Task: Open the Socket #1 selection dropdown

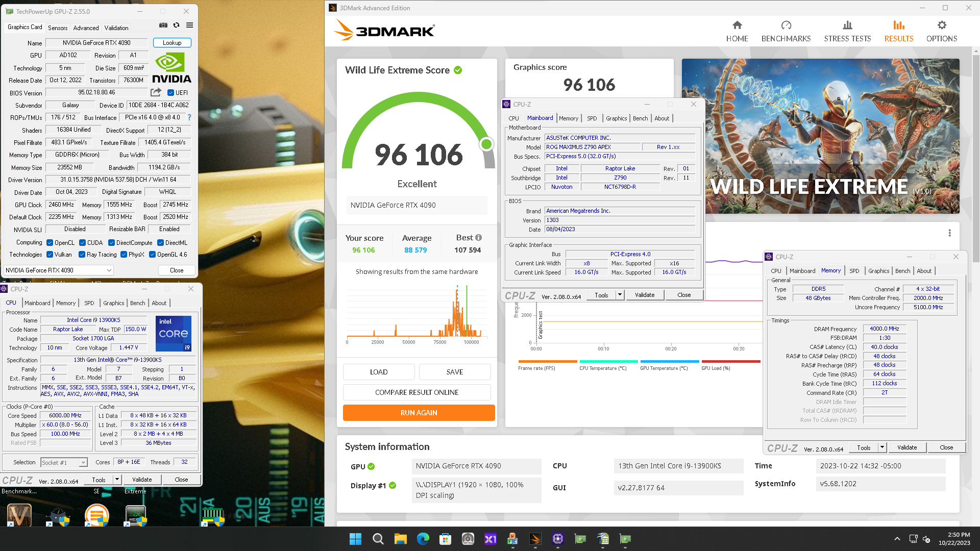Action: click(64, 462)
